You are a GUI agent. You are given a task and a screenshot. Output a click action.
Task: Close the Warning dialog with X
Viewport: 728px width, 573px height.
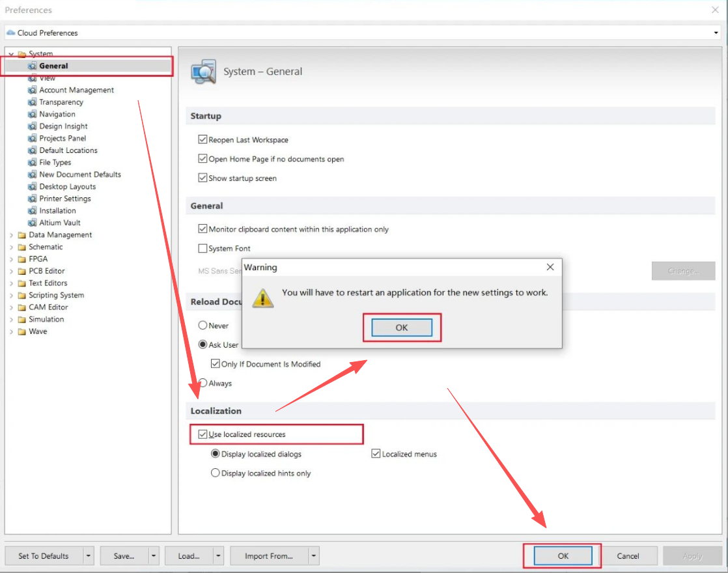(550, 267)
